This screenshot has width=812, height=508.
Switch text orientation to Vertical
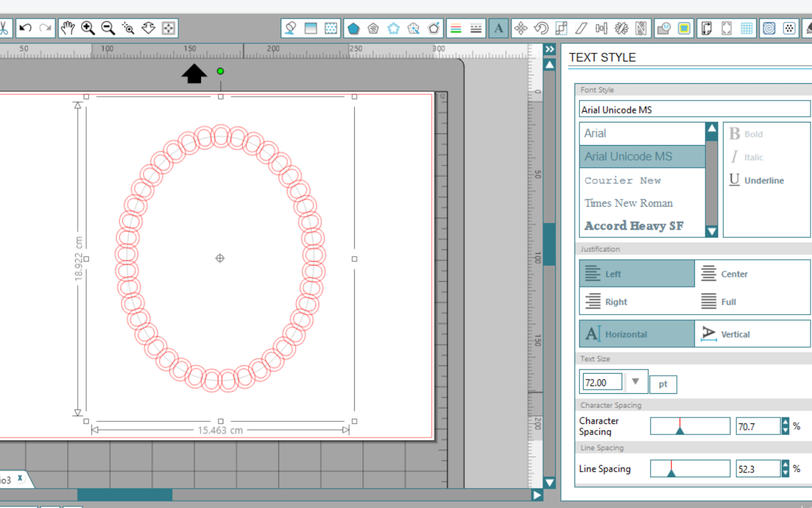(734, 334)
